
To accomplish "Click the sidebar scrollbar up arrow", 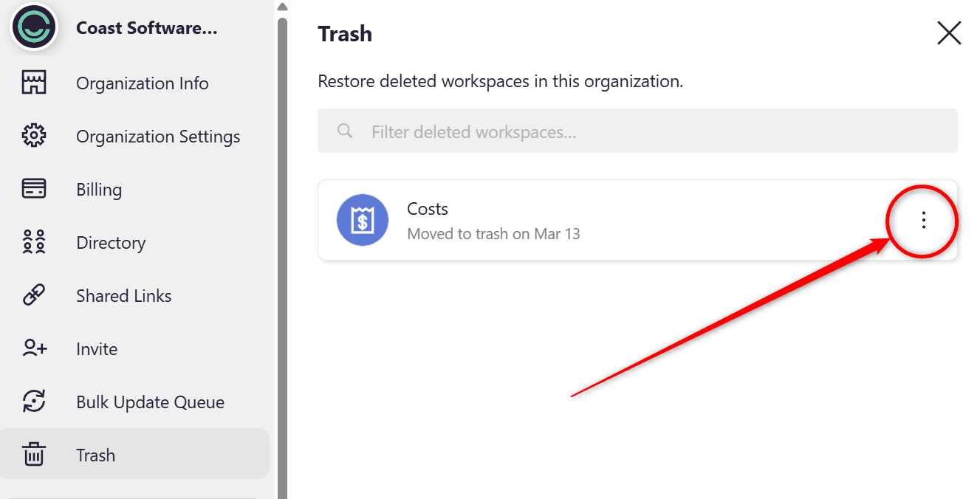I will (x=281, y=7).
